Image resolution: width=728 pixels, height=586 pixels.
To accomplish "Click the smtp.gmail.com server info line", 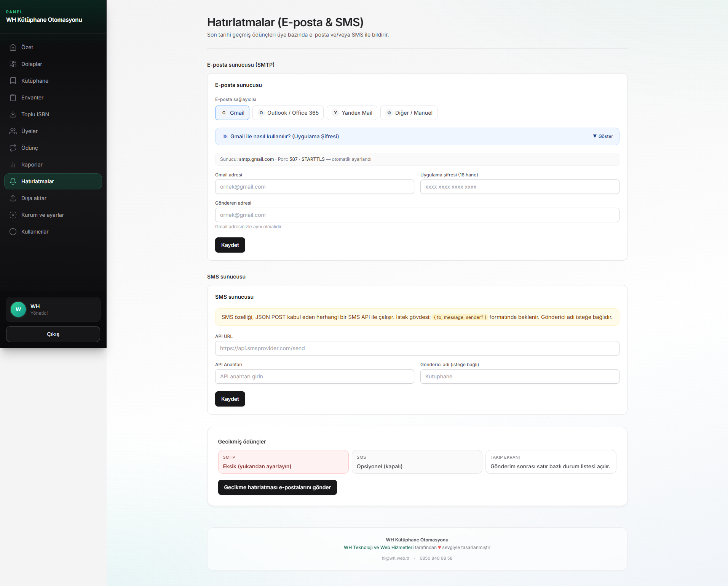I will 417,159.
